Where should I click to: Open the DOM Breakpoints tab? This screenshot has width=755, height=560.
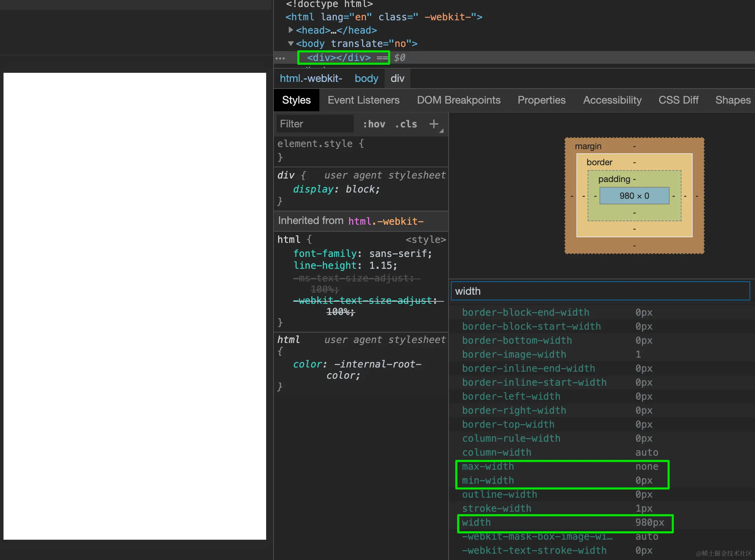point(459,100)
